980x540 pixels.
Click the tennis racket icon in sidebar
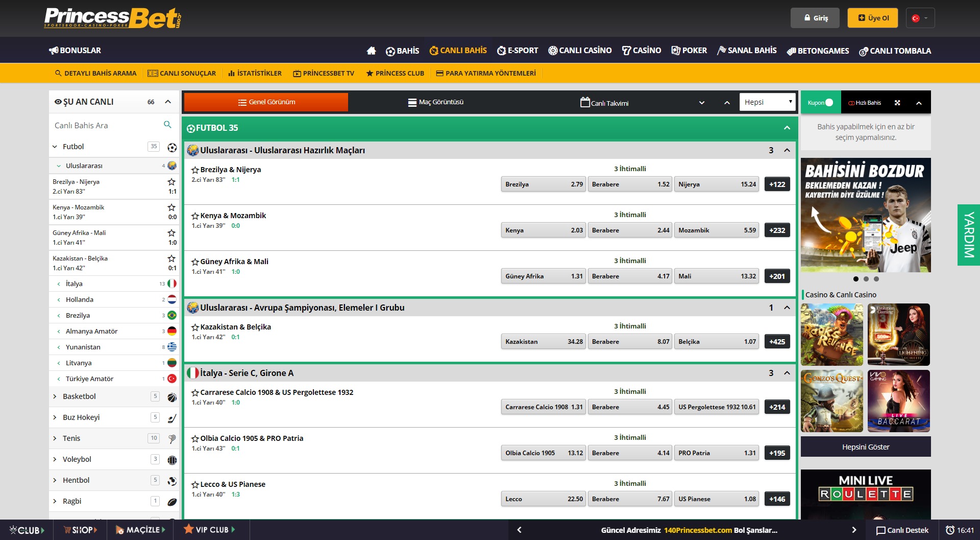coord(172,439)
